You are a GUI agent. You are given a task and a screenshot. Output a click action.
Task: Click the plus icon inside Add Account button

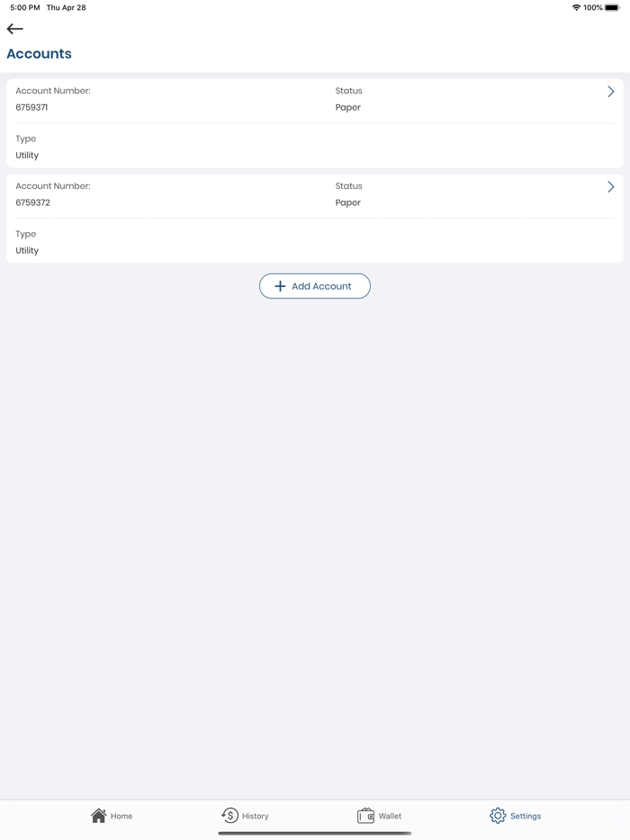280,286
